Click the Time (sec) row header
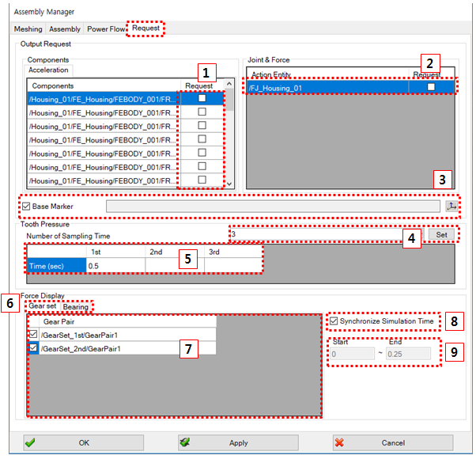Viewport: 476px width, 459px height. [x=57, y=266]
